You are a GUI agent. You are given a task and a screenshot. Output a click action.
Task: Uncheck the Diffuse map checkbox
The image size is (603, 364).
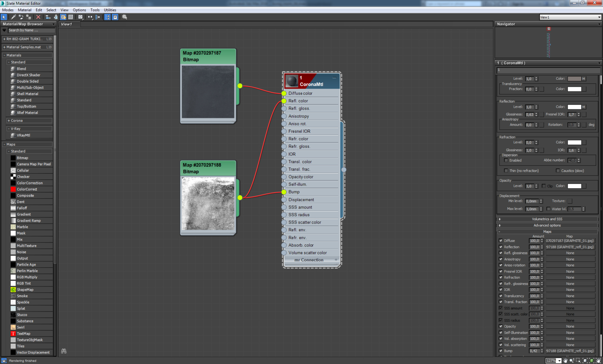(501, 241)
